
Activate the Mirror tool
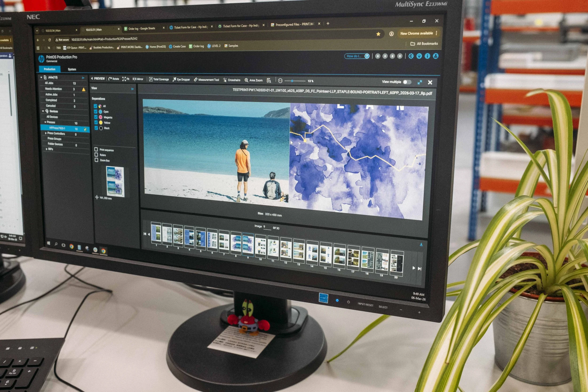pos(138,79)
